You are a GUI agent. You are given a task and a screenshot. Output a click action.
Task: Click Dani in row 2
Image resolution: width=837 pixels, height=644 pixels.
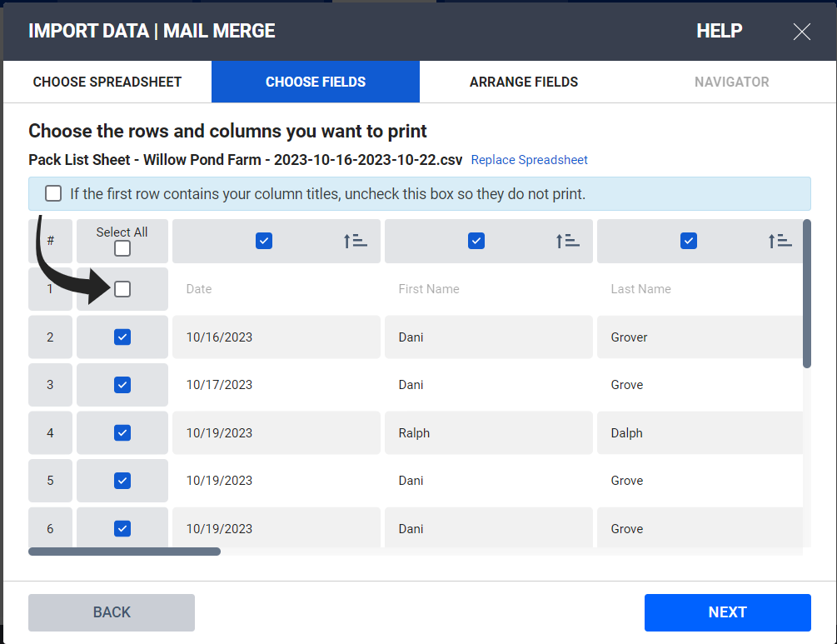coord(411,337)
